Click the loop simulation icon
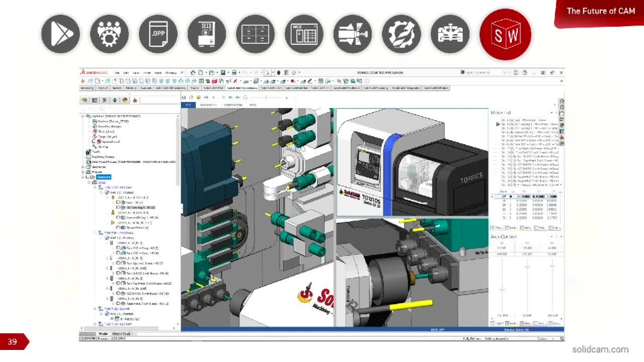644x362 pixels. click(x=246, y=98)
